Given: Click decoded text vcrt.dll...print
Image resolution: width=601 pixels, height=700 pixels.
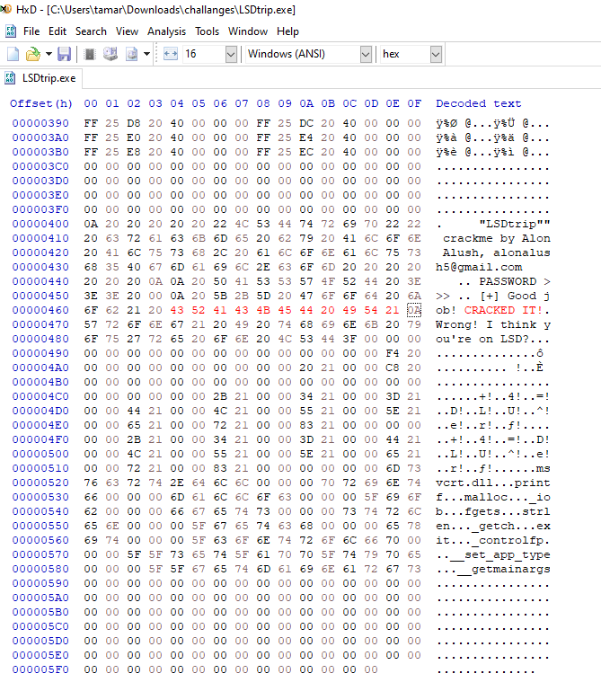Looking at the screenshot, I should (493, 483).
